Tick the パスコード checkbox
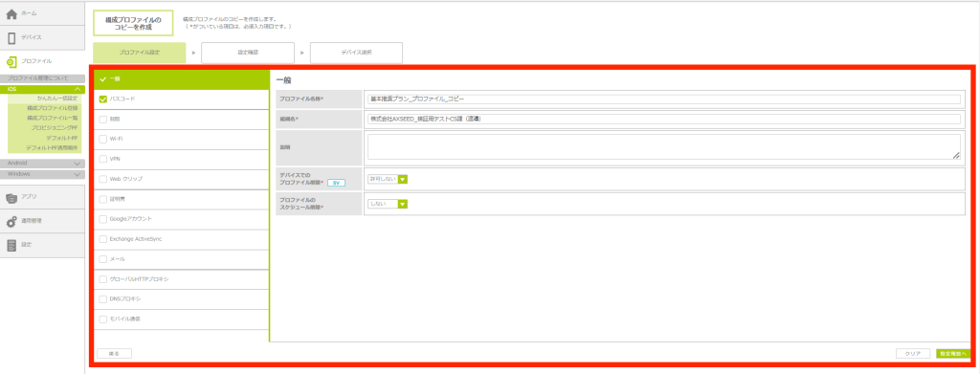980x374 pixels. [x=103, y=99]
